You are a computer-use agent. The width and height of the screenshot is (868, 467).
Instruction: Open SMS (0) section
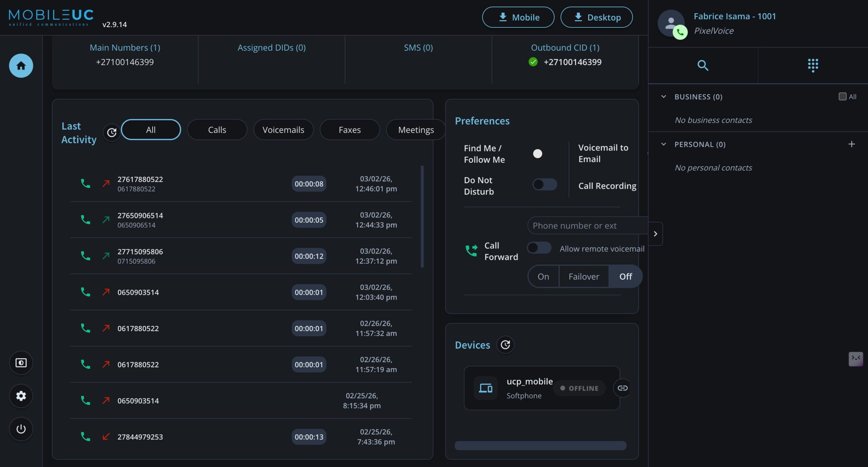(x=418, y=48)
